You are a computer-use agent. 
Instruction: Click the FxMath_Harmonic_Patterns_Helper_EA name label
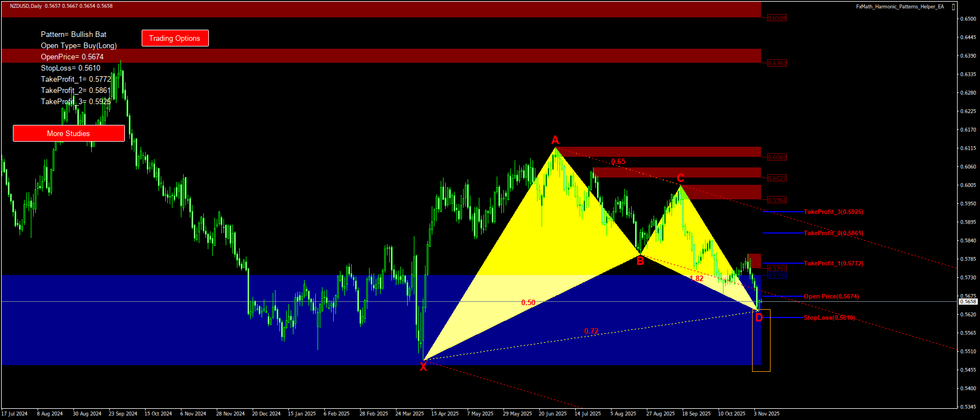coord(899,7)
